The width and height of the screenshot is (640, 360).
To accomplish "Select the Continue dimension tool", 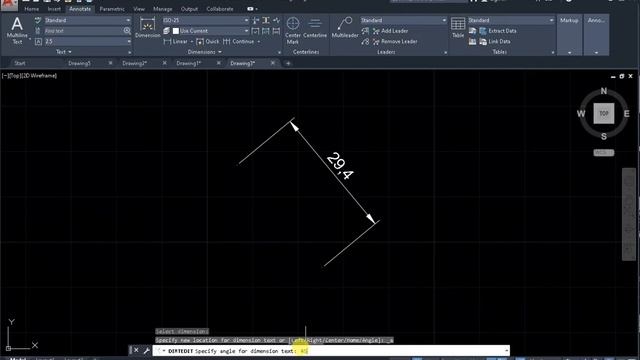I will pos(239,41).
